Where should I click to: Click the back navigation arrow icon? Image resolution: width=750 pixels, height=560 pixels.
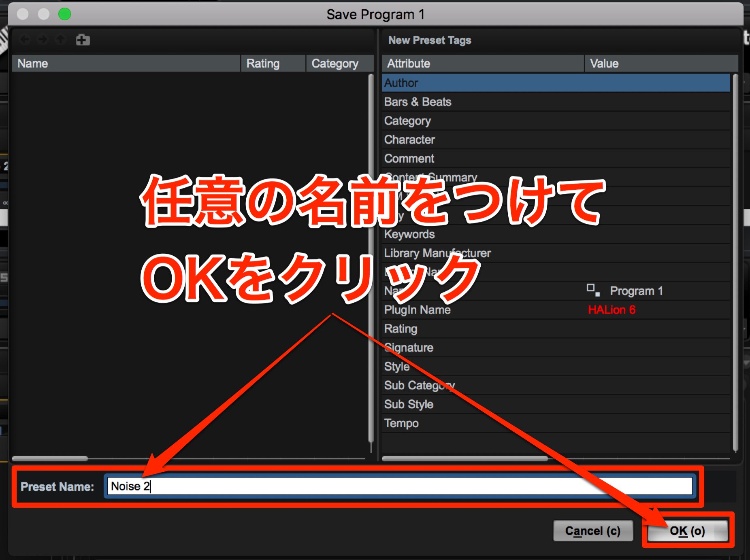(x=25, y=40)
